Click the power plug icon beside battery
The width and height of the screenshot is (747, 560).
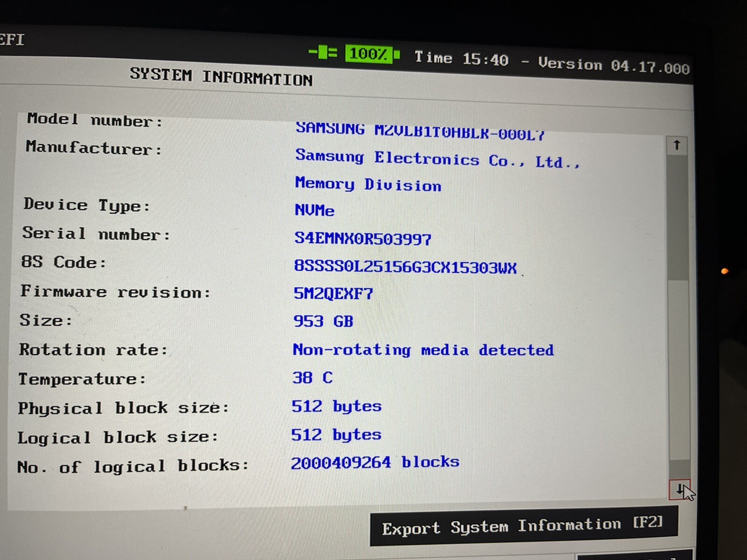[323, 52]
